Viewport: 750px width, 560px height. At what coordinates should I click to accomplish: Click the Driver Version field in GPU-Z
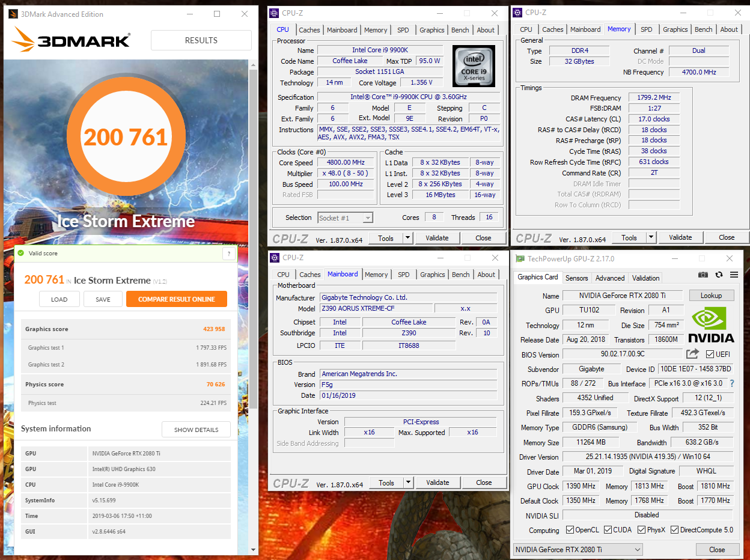648,457
